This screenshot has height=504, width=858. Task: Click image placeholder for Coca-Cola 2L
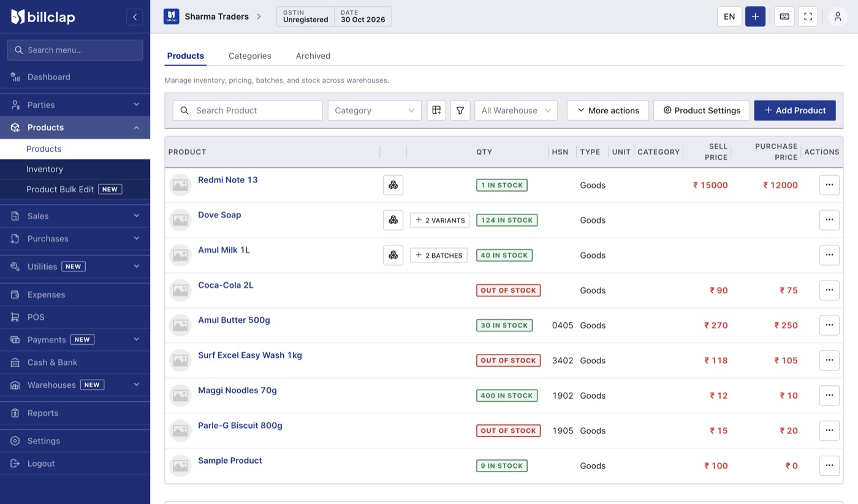180,290
